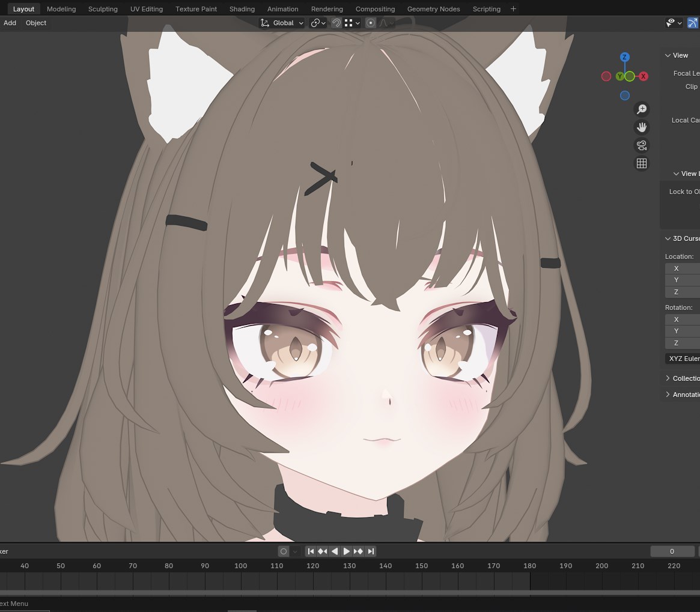Open the Global transform orientation dropdown
Screen dimensions: 700x612
click(285, 23)
